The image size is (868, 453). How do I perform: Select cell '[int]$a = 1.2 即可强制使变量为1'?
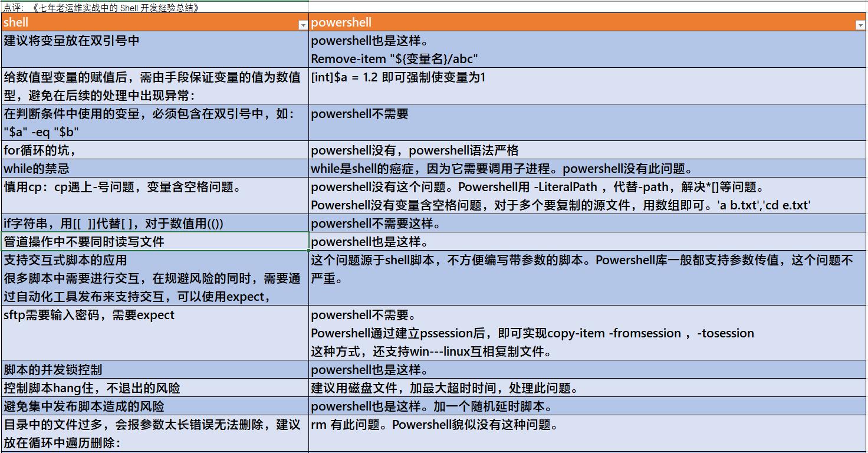point(588,86)
